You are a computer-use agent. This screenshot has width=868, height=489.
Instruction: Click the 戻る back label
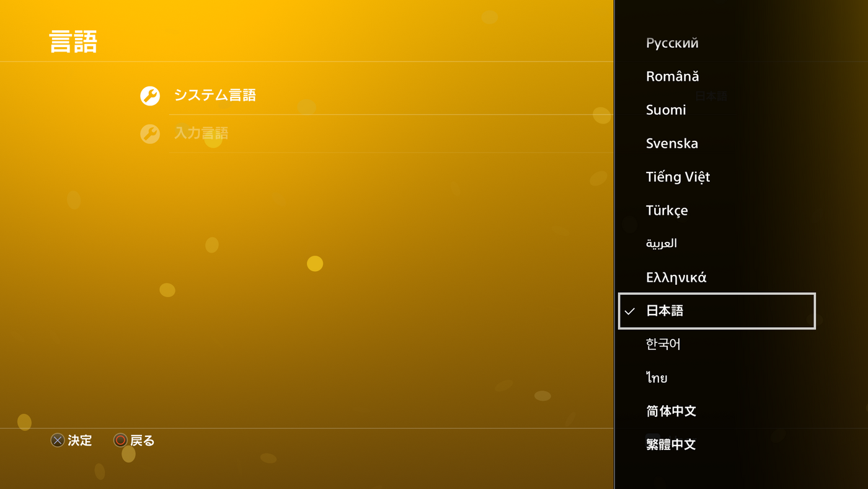click(142, 441)
